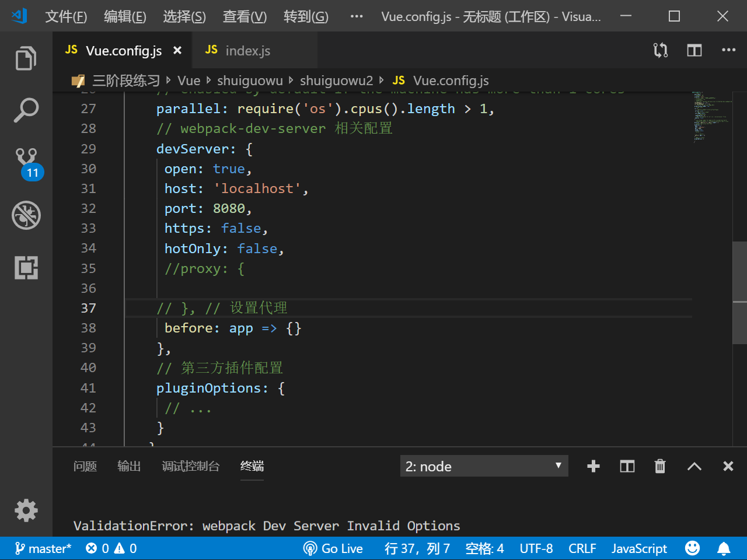Click the devServer: { line
Viewport: 747px width, 560px height.
[x=204, y=149]
